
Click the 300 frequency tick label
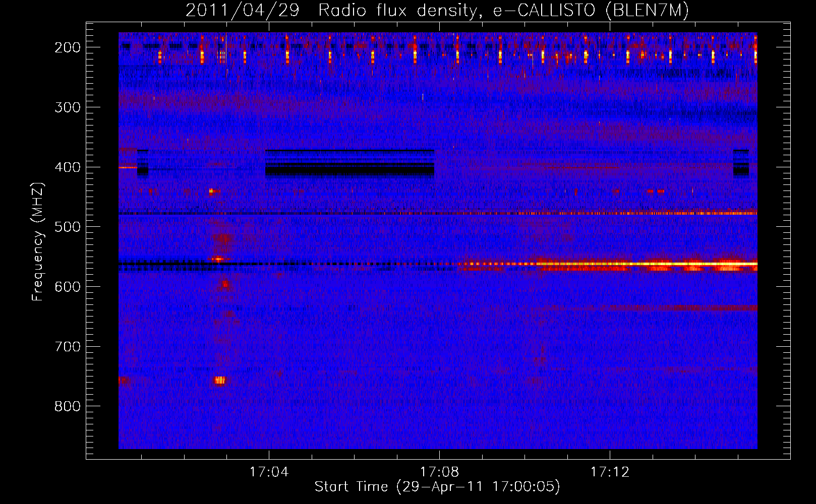click(x=68, y=107)
